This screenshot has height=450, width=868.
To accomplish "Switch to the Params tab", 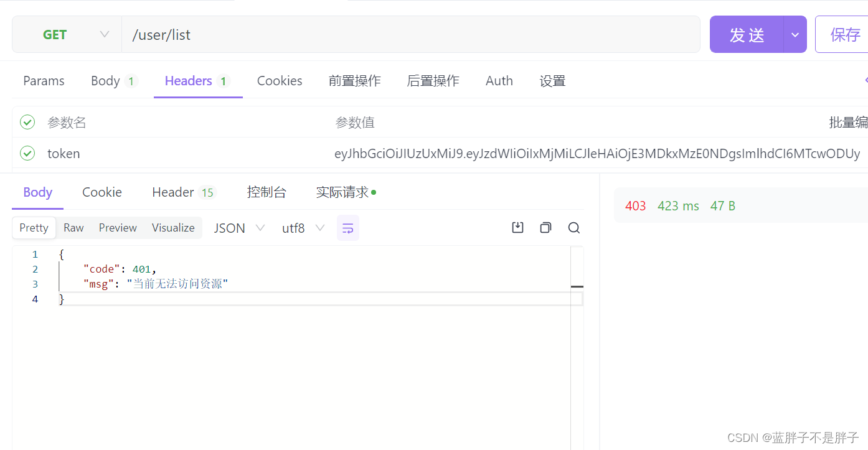I will (44, 81).
